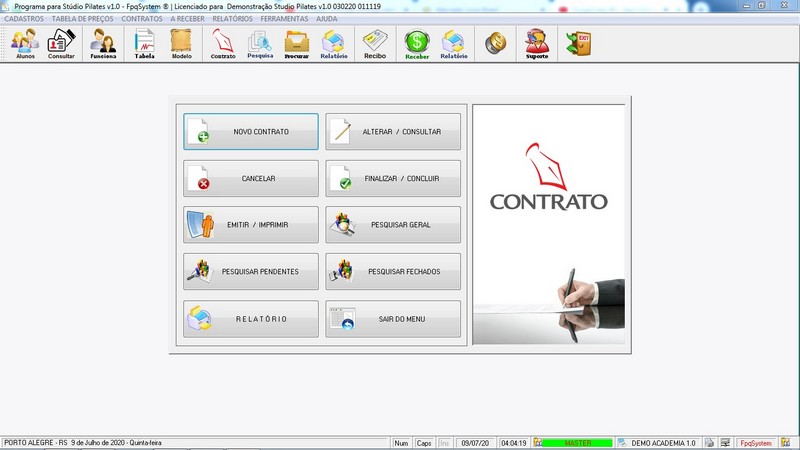Viewport: 800px width, 450px height.
Task: Click the RELATÓRIO button in contract menu
Action: (251, 319)
